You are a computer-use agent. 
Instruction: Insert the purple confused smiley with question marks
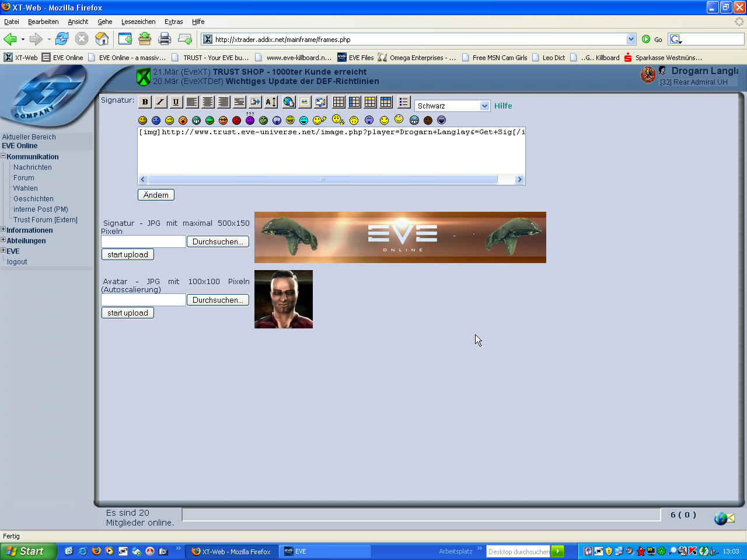(250, 120)
